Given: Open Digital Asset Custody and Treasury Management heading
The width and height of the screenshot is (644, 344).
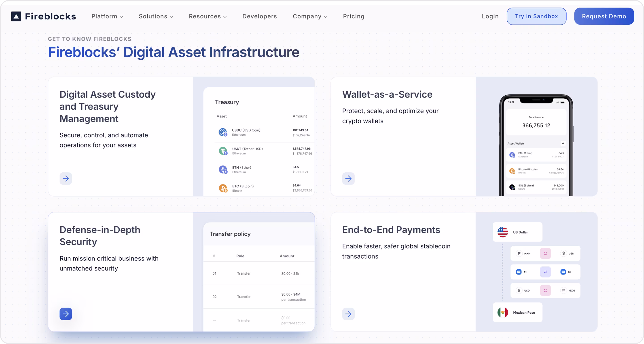Looking at the screenshot, I should click(x=108, y=106).
